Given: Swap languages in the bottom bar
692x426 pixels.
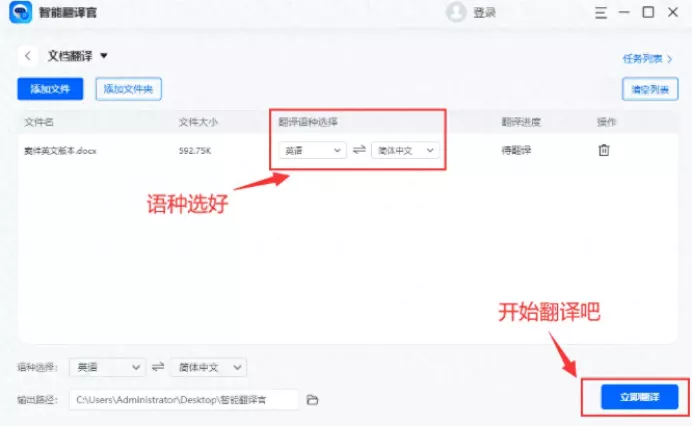Looking at the screenshot, I should coord(158,367).
